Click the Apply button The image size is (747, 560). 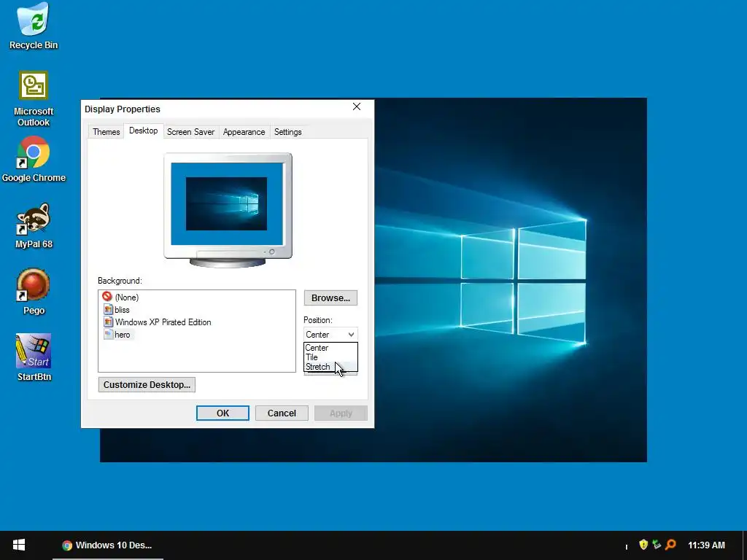(341, 413)
